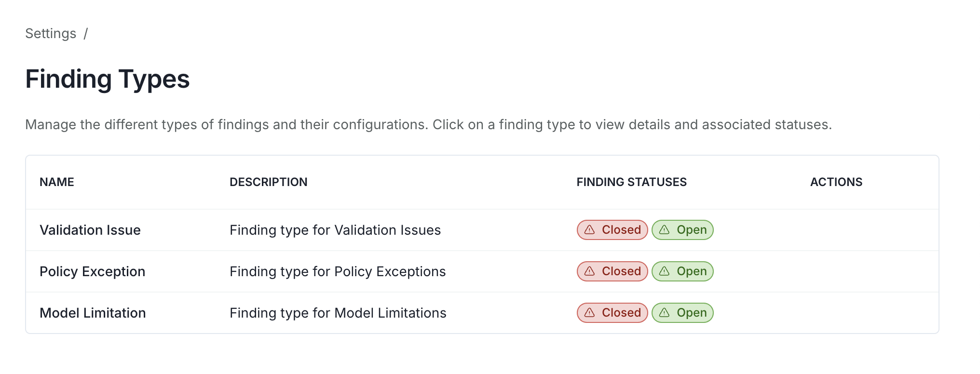Screen dimensions: 980x374
Task: Select the Open status badge on Model Limitation
Action: [682, 313]
